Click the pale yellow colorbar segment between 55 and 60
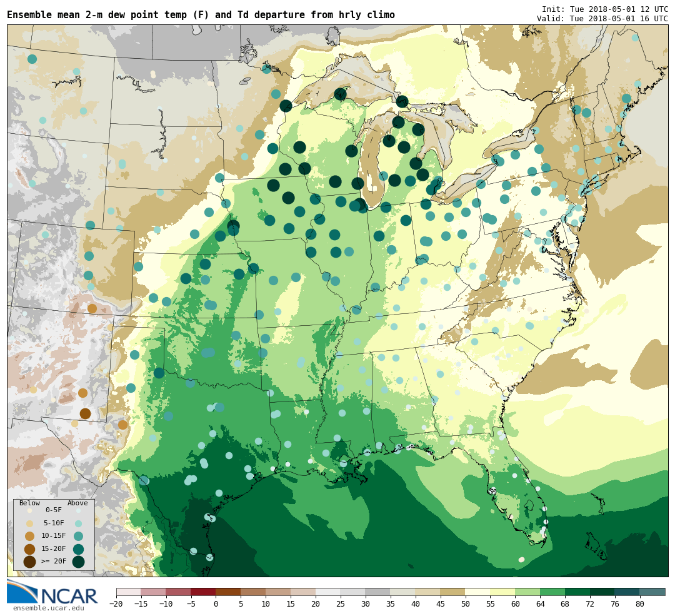The width and height of the screenshot is (675, 616). pyautogui.click(x=503, y=592)
